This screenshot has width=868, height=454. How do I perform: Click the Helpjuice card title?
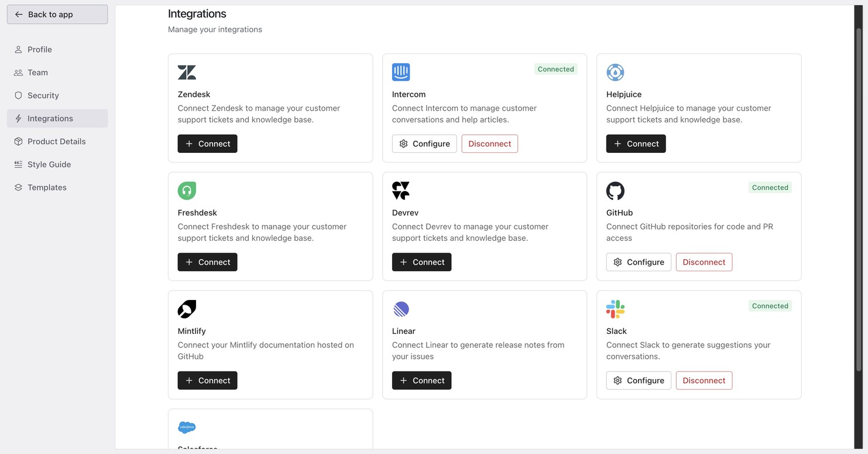tap(624, 94)
